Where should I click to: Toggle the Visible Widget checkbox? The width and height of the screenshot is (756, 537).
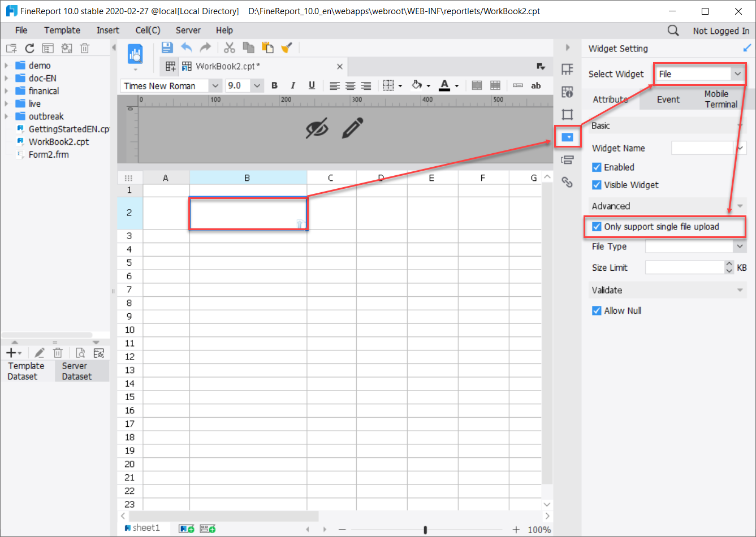point(596,185)
